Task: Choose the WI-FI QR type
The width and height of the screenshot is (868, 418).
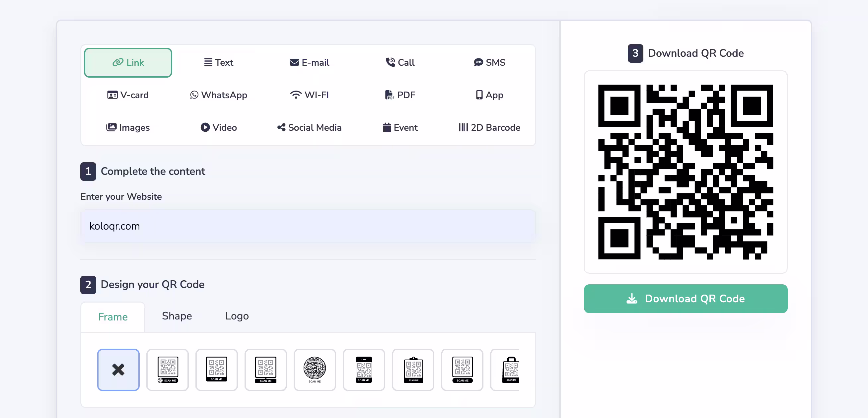Action: click(309, 95)
